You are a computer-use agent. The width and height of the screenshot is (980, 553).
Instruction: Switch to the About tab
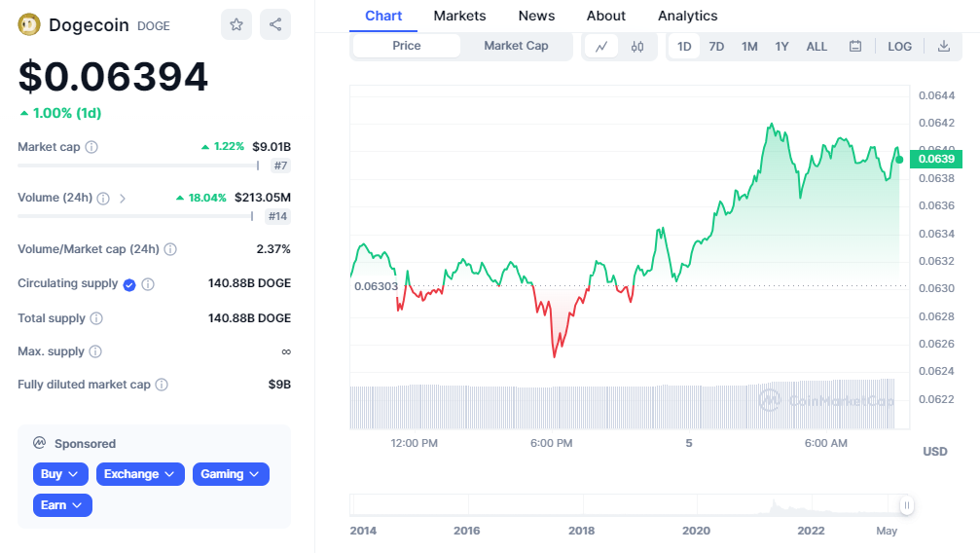point(605,16)
